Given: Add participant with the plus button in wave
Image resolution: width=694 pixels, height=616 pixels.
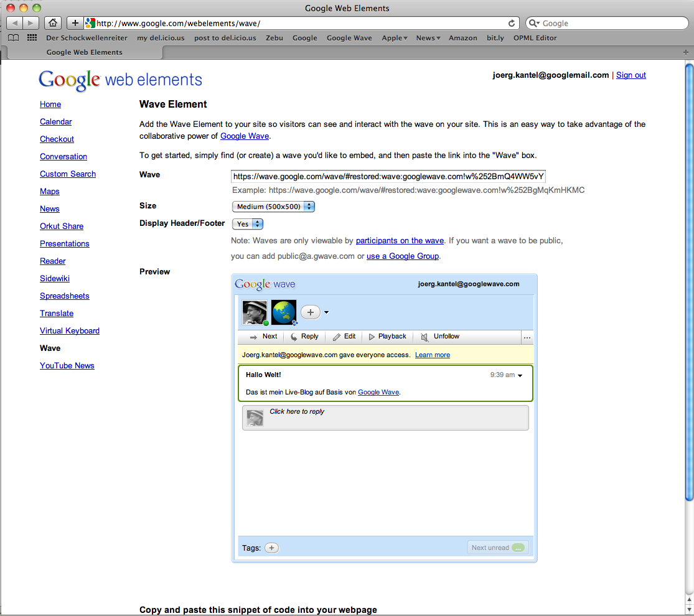Looking at the screenshot, I should (x=310, y=312).
